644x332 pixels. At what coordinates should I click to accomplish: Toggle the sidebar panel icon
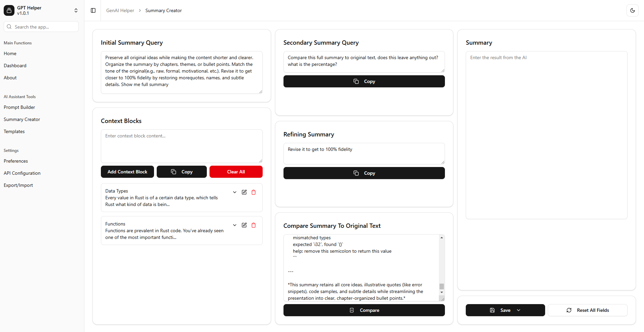[x=93, y=10]
